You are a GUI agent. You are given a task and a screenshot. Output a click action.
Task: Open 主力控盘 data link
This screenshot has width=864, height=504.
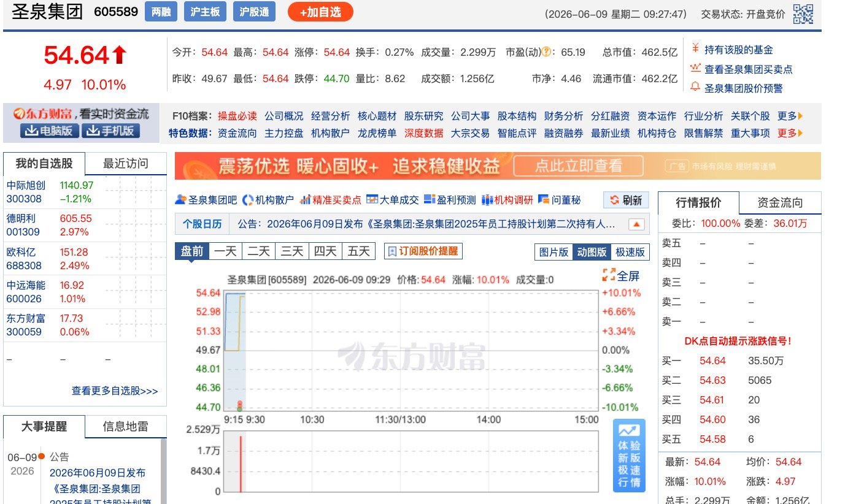(283, 133)
